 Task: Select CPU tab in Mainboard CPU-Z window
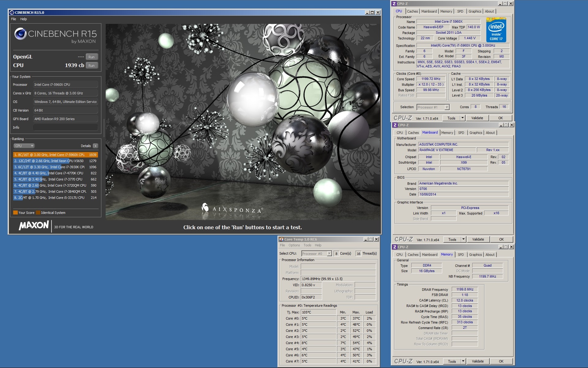pyautogui.click(x=400, y=133)
